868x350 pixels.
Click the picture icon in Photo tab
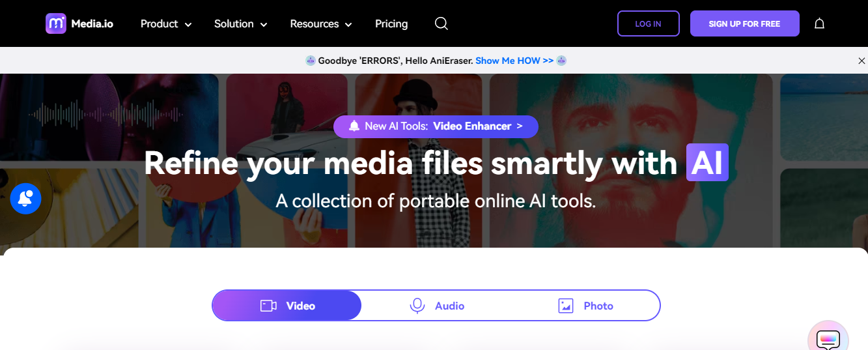click(566, 306)
